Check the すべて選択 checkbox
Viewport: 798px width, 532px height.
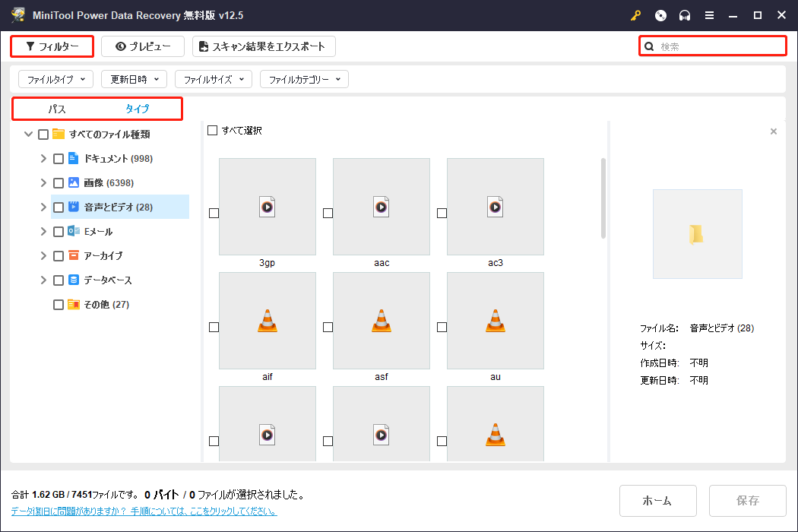212,130
